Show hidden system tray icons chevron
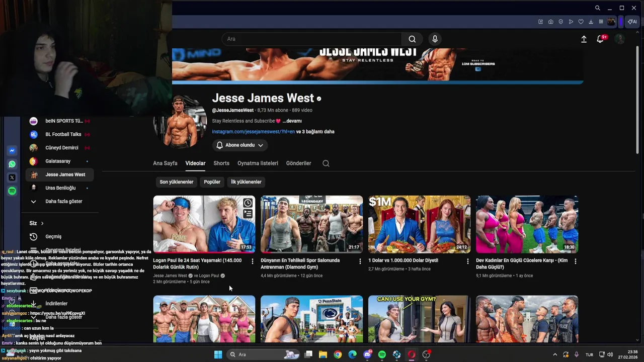 [555, 354]
